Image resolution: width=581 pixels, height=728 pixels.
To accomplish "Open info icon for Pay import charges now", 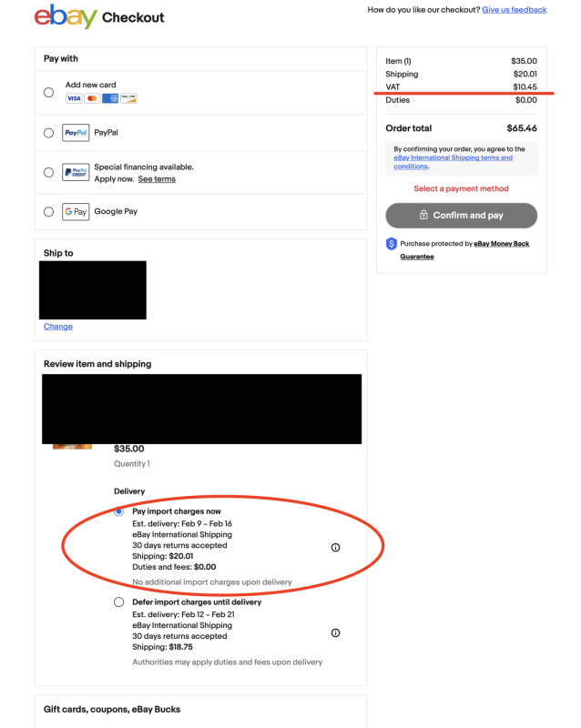I will point(336,548).
